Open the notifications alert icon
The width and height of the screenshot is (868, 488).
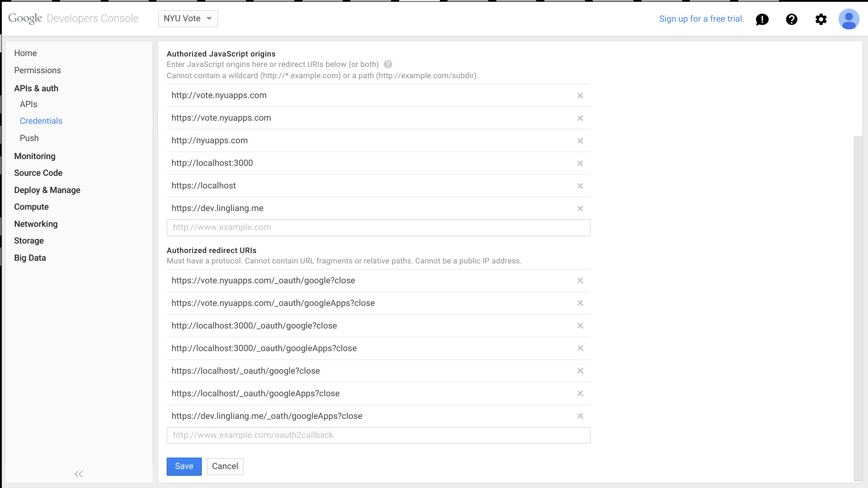(x=762, y=19)
